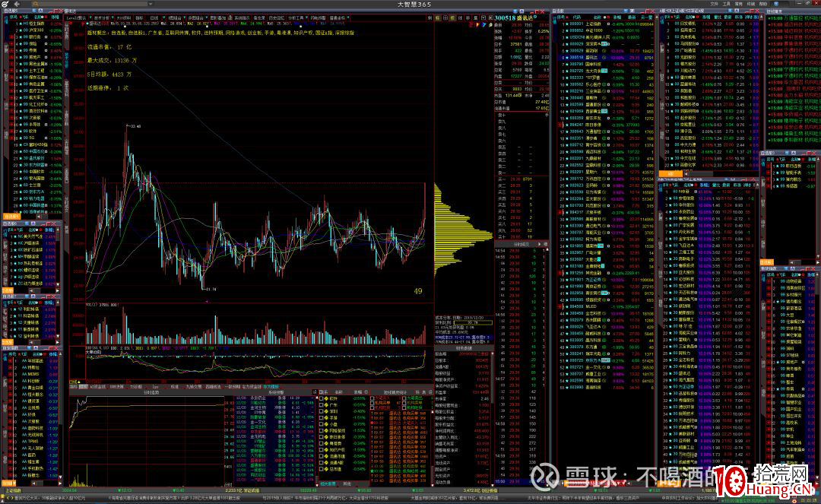Sort the index list by 涨幅 column
Image resolution: width=821 pixels, height=504 pixels.
[617, 17]
